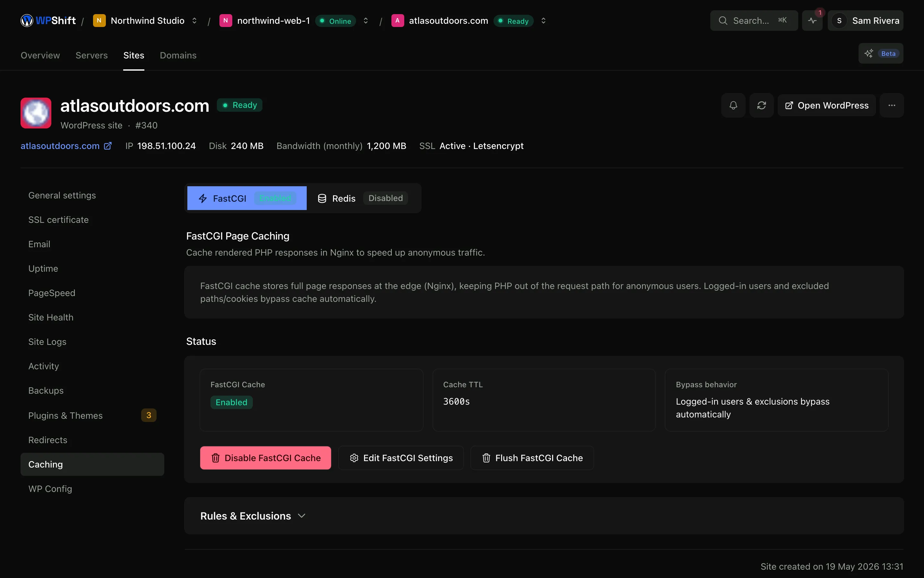
Task: Click the Bandwidth value 1,200 MB
Action: (386, 146)
